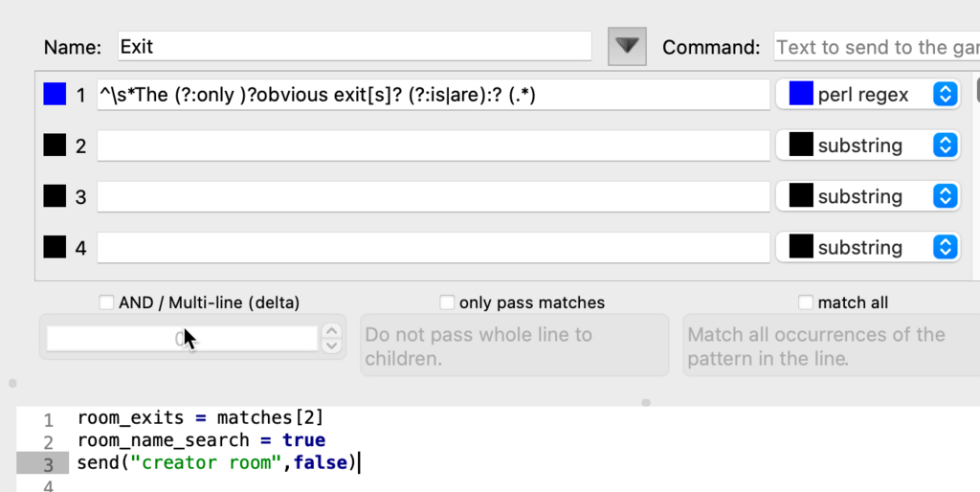Viewport: 980px width, 492px height.
Task: Click the blue color swatch for pattern 1
Action: (x=56, y=95)
